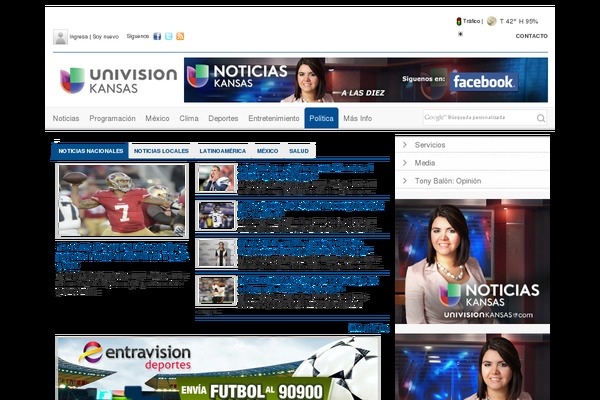Switch to the Noticias Nacionales tab
Image resolution: width=600 pixels, height=400 pixels.
(x=90, y=151)
